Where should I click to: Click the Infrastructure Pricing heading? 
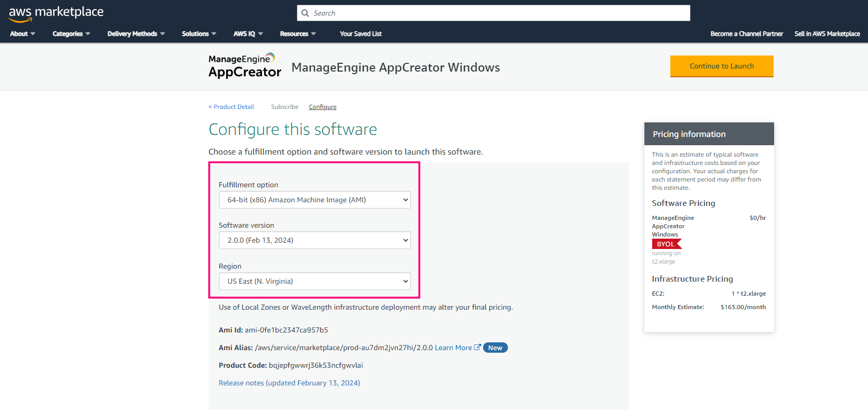(692, 279)
